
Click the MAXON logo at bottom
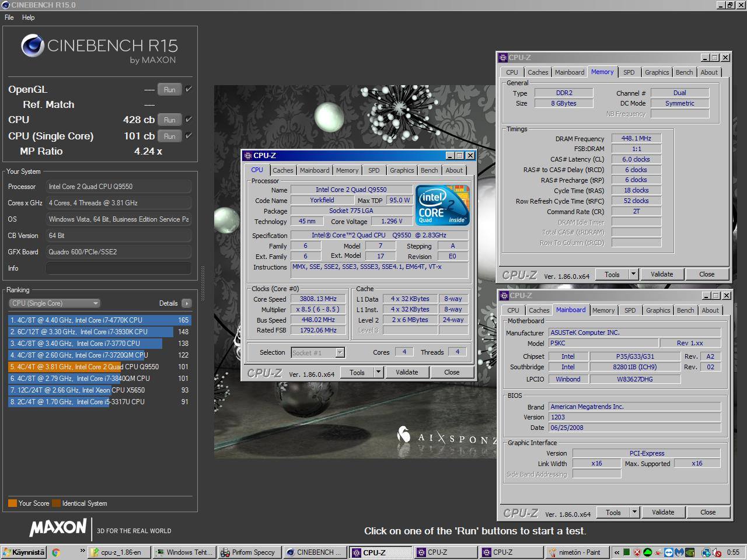click(x=58, y=528)
